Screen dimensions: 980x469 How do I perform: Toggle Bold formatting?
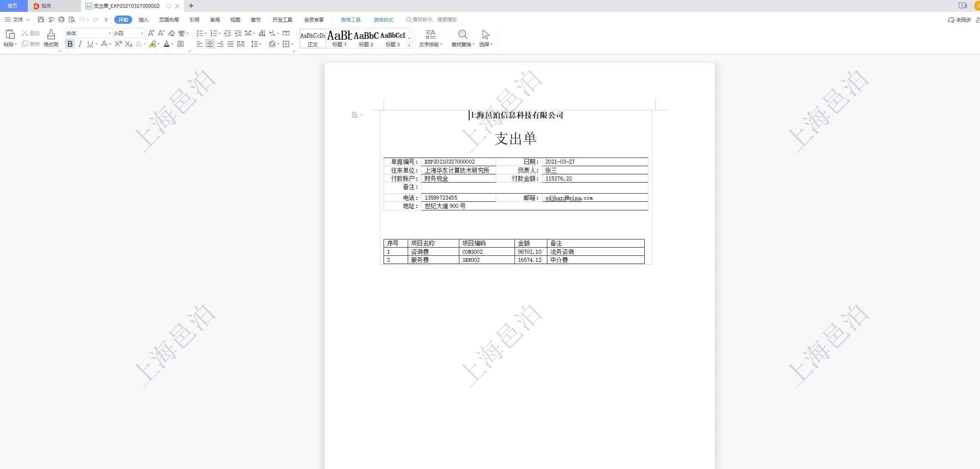(x=70, y=44)
